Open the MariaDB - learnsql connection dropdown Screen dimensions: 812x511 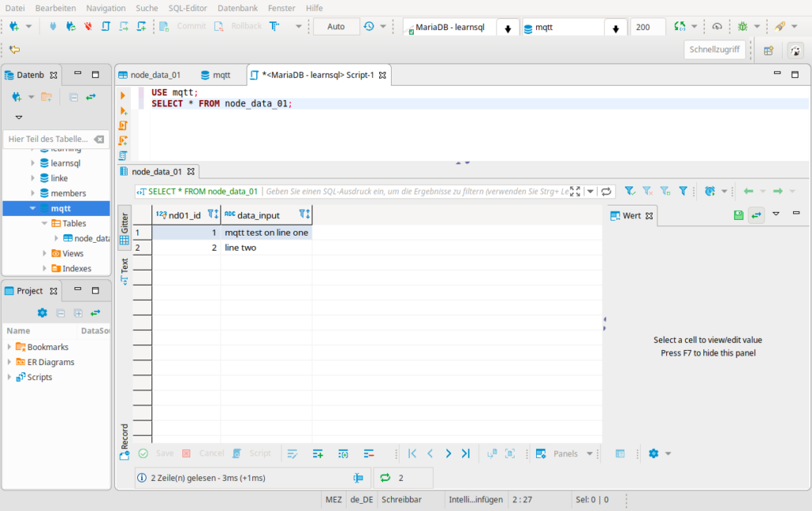point(507,28)
